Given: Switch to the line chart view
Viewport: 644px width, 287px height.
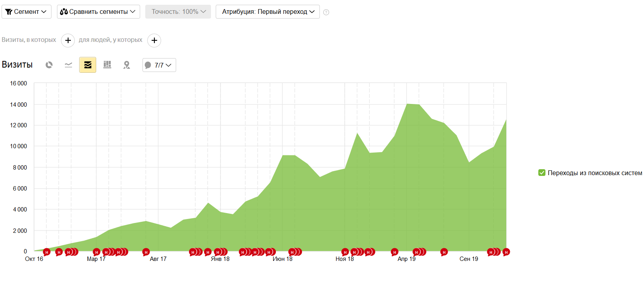Looking at the screenshot, I should [68, 65].
